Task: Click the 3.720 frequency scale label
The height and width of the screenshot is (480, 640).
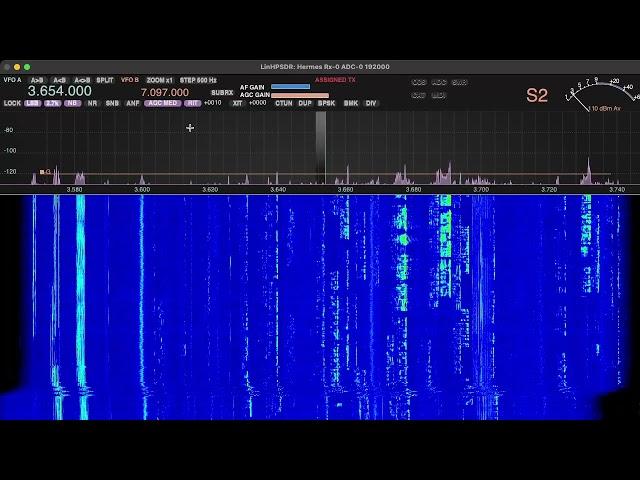Action: (x=549, y=189)
